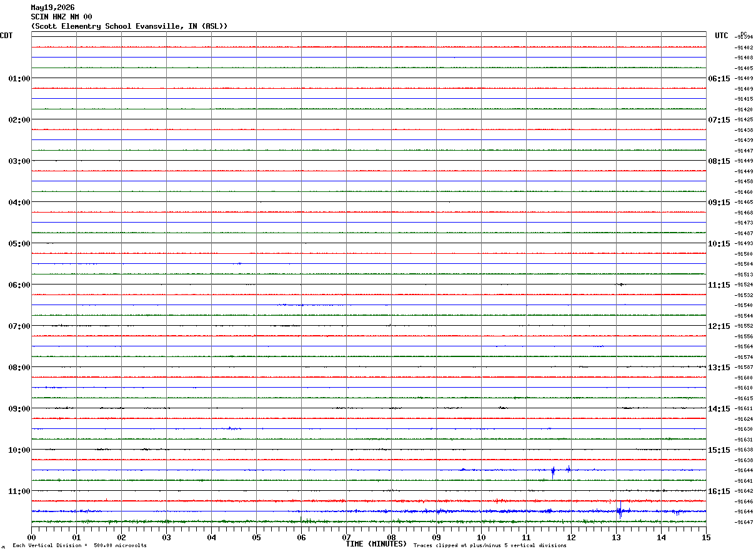The image size is (756, 554).
Task: Click the DC offset value -91647
Action: [x=744, y=522]
